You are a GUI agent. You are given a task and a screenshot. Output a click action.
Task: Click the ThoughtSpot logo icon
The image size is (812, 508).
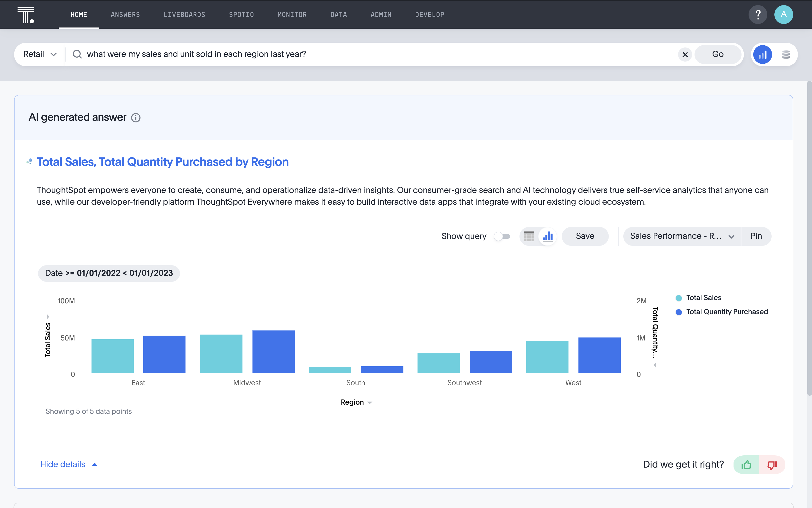pyautogui.click(x=26, y=15)
